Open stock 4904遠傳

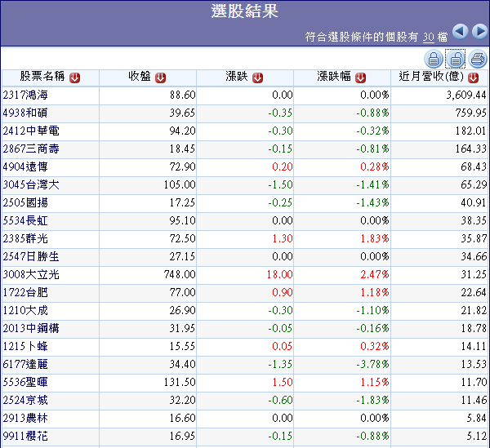(x=25, y=166)
